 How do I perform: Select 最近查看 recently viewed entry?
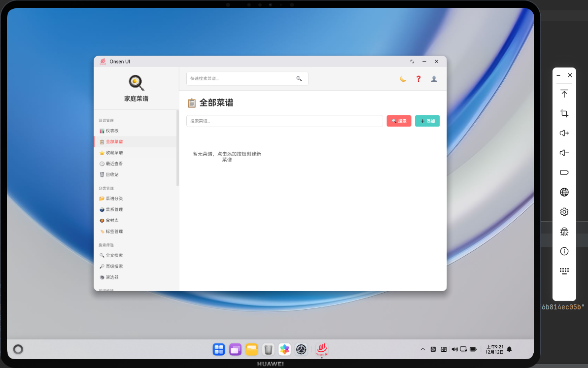coord(112,163)
